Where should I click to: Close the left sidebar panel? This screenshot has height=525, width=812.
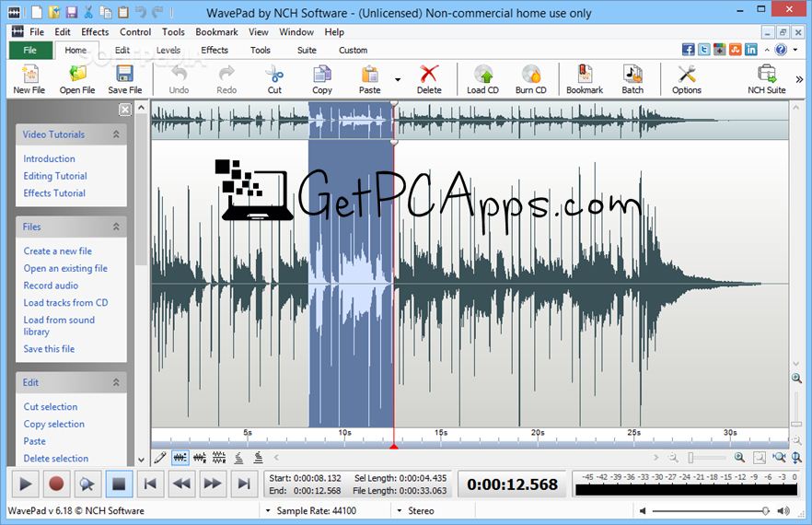125,110
